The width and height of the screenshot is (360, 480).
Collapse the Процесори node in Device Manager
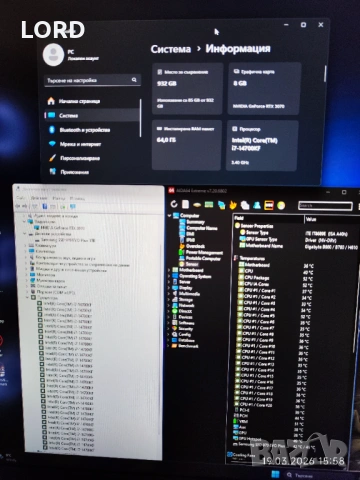tap(28, 298)
